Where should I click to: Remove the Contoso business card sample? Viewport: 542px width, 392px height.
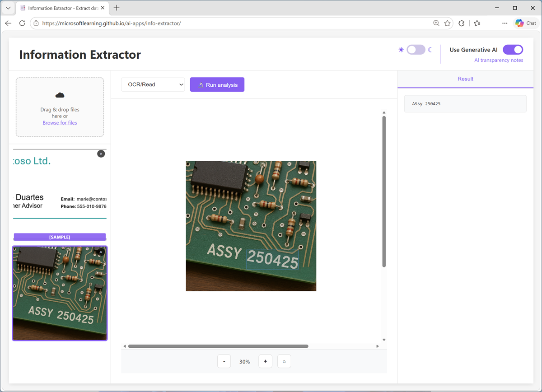[101, 154]
